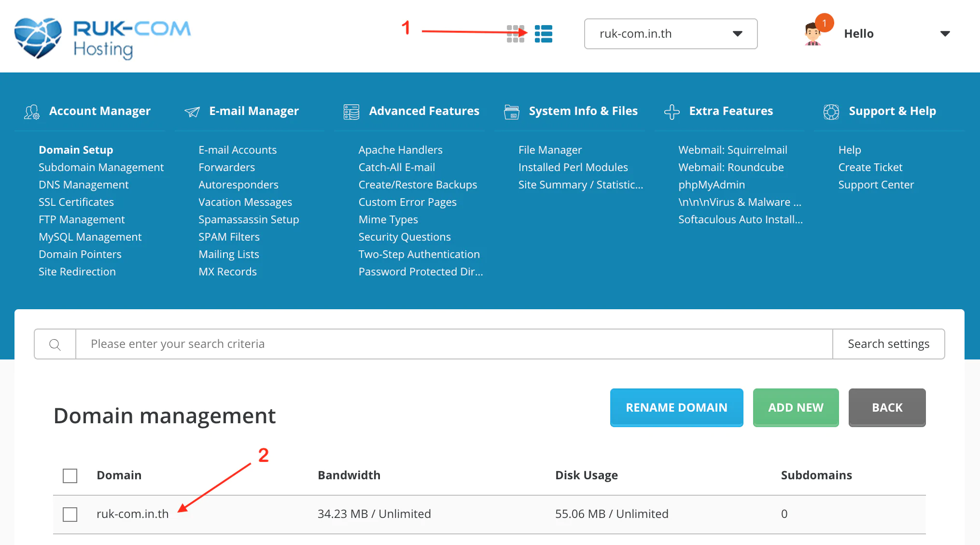Open the ruk-com.in.th domain dropdown
This screenshot has width=980, height=545.
pyautogui.click(x=671, y=34)
